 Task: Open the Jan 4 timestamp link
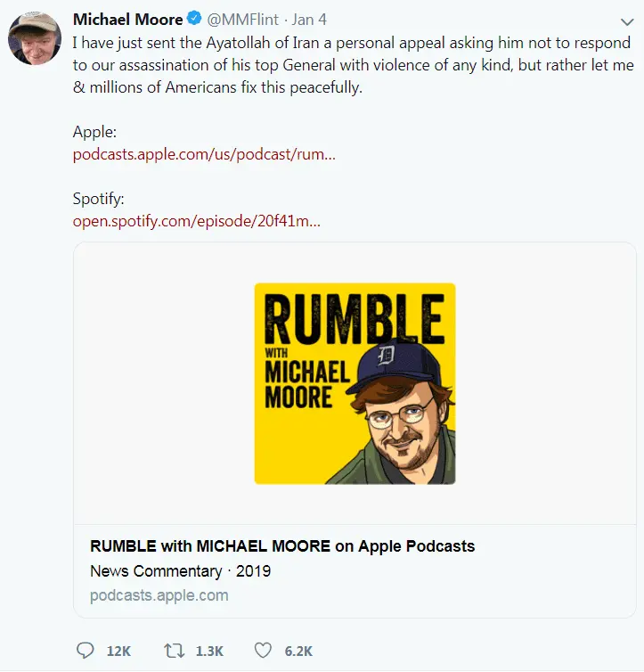[x=310, y=20]
